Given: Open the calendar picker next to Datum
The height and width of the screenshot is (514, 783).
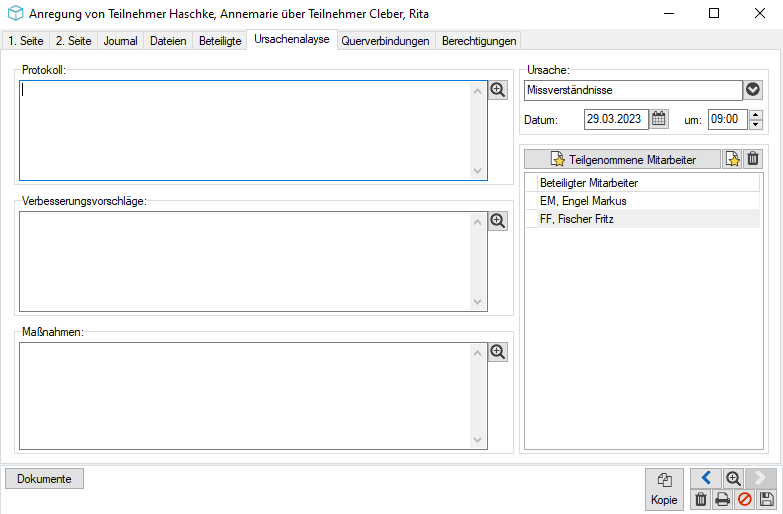Looking at the screenshot, I should [x=659, y=119].
